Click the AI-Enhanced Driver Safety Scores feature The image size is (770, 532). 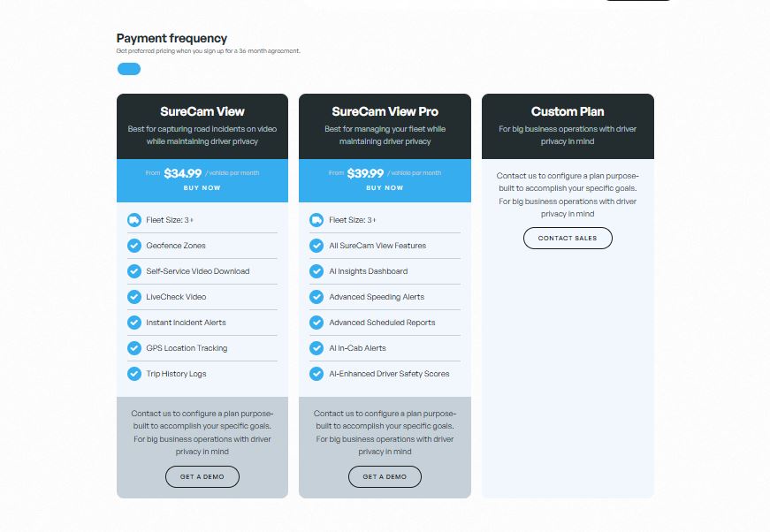coord(389,374)
